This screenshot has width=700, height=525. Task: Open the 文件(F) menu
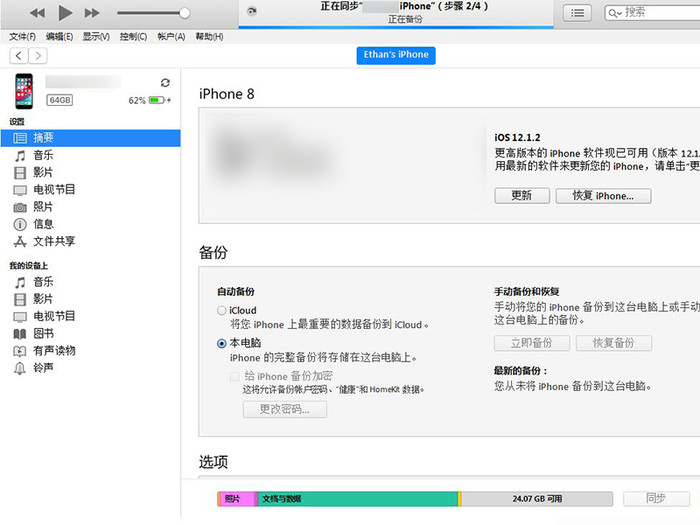point(22,37)
